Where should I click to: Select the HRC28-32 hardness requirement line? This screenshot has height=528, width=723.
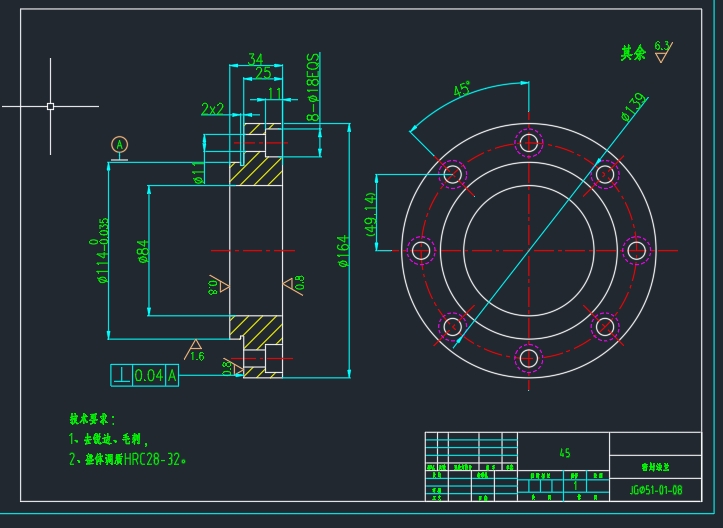tap(128, 459)
